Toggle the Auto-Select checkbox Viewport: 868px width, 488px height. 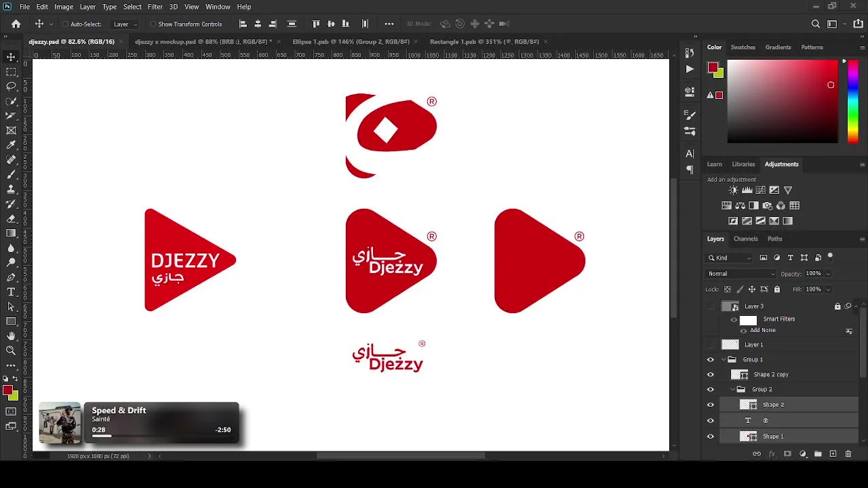click(65, 24)
